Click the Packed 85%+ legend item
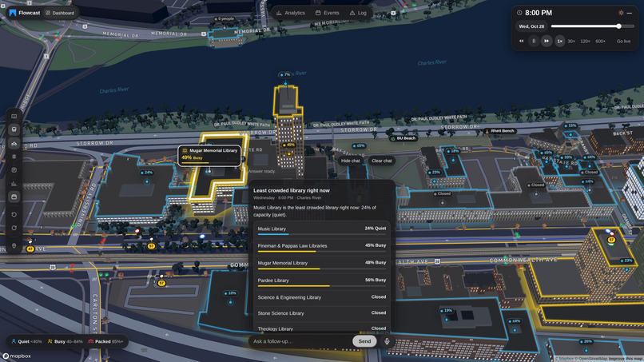Image resolution: width=644 pixels, height=362 pixels. 105,341
